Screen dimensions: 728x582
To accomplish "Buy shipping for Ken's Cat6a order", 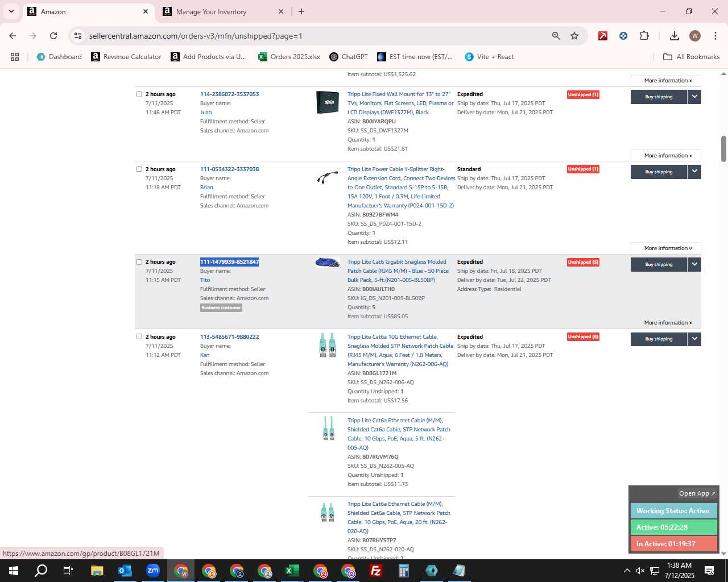I will pyautogui.click(x=659, y=339).
